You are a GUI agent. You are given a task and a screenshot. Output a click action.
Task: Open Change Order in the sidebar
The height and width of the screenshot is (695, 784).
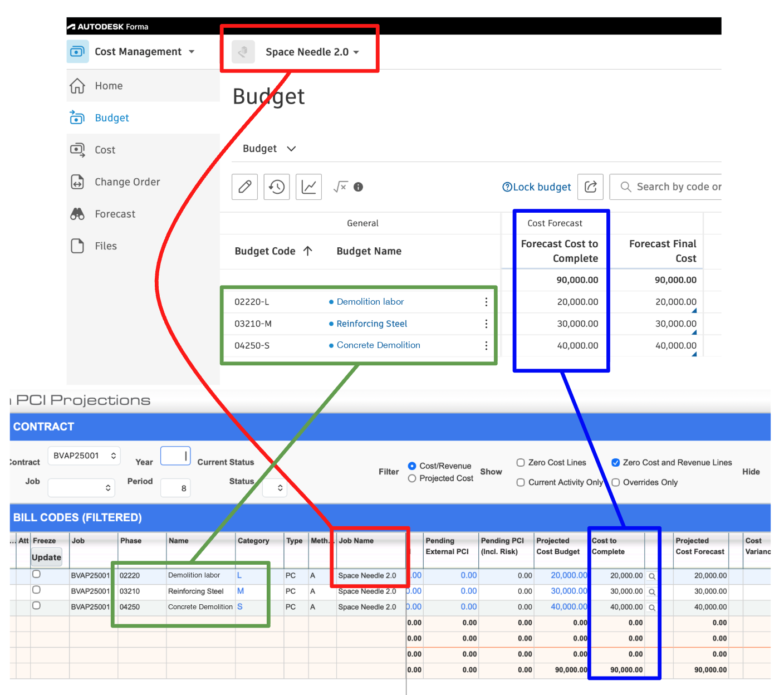[x=128, y=182]
